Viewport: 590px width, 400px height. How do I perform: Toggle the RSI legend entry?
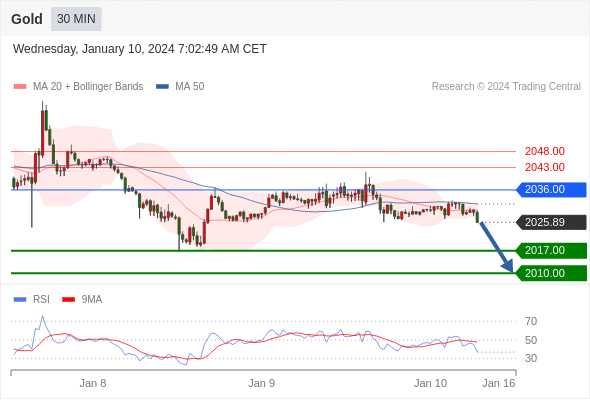click(x=32, y=300)
